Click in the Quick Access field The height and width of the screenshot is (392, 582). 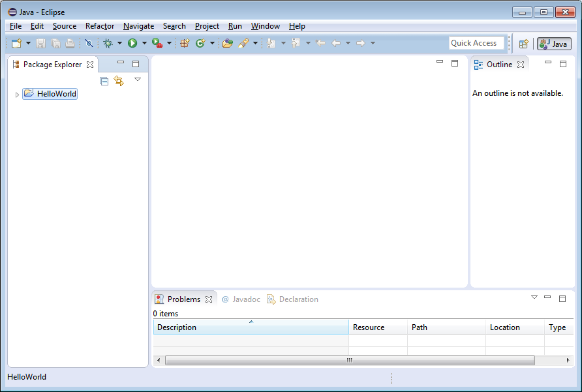tap(476, 43)
